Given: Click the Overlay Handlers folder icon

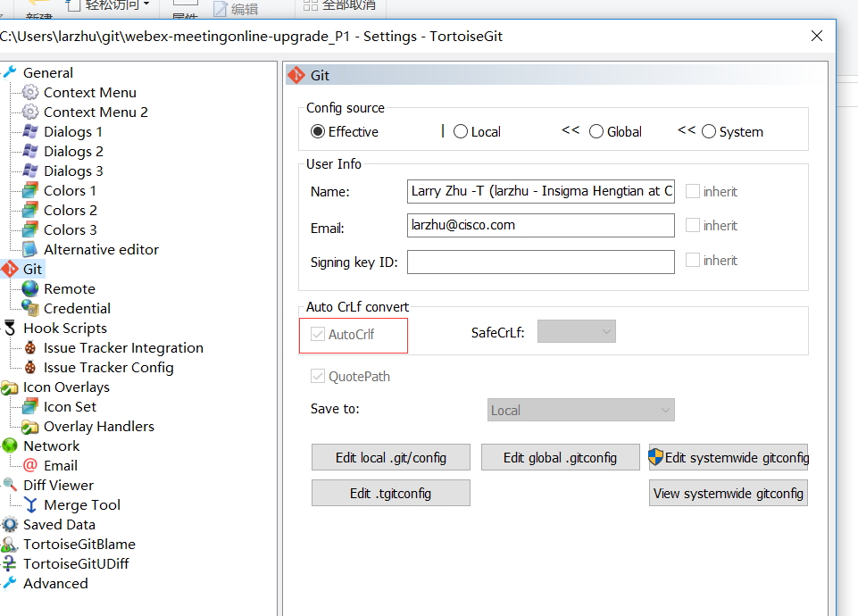Looking at the screenshot, I should 30,426.
